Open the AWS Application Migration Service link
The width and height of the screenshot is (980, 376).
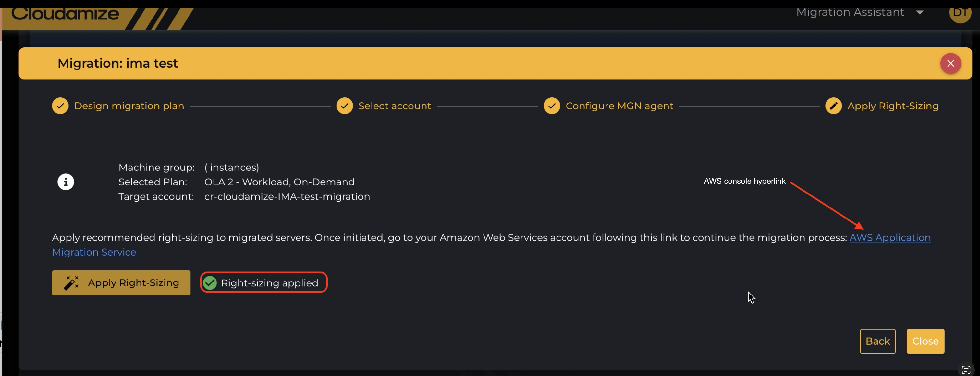point(889,237)
